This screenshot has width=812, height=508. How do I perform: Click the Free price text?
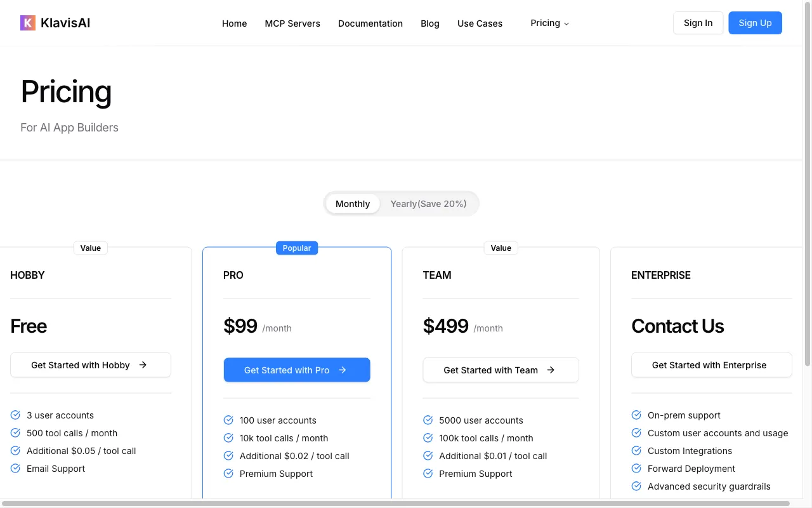[29, 326]
